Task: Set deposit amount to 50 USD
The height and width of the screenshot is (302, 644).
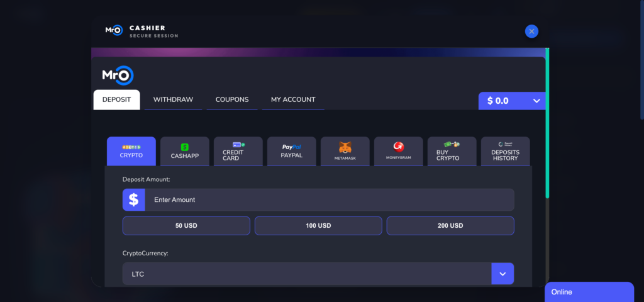Action: [x=186, y=226]
